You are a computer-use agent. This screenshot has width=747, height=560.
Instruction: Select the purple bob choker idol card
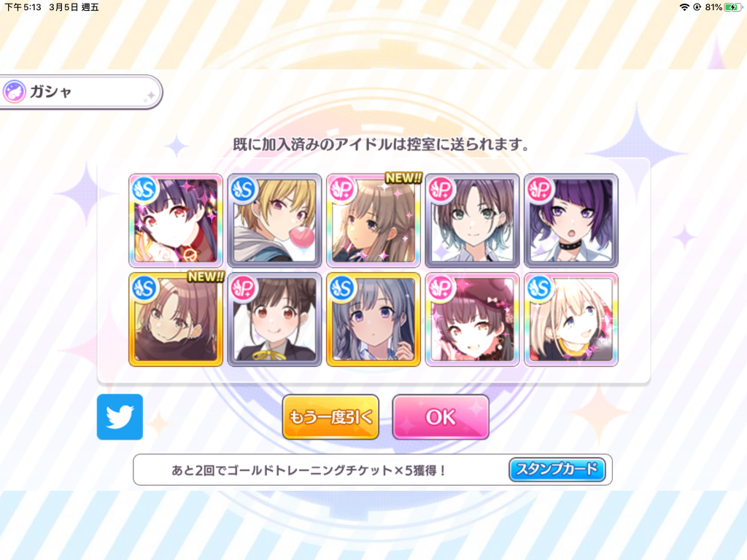[x=571, y=220]
